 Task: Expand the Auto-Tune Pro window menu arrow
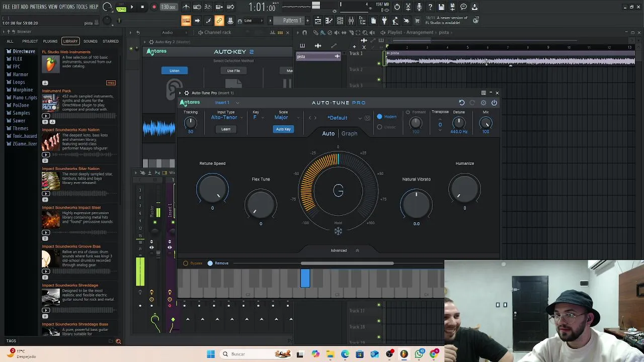click(181, 93)
